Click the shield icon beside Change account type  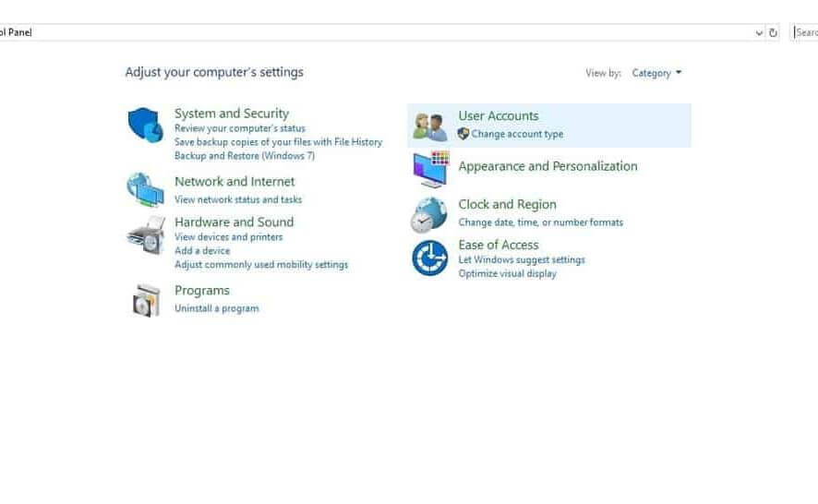(463, 134)
